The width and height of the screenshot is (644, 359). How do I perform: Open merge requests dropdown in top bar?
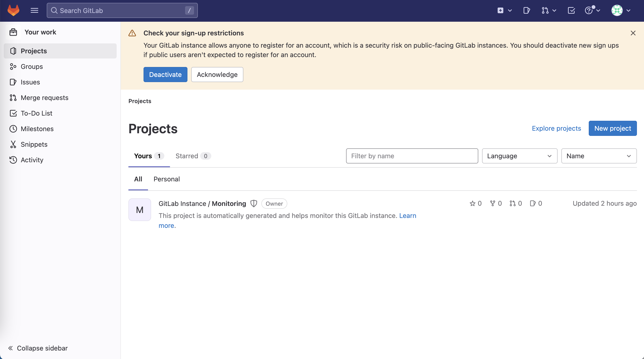pos(549,10)
